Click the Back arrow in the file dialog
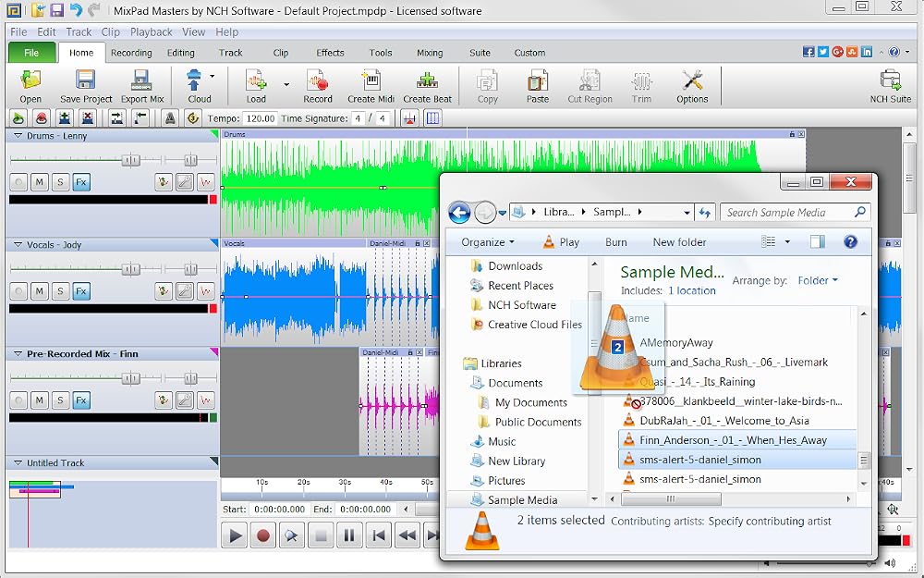Viewport: 924px width, 578px height. coord(459,213)
